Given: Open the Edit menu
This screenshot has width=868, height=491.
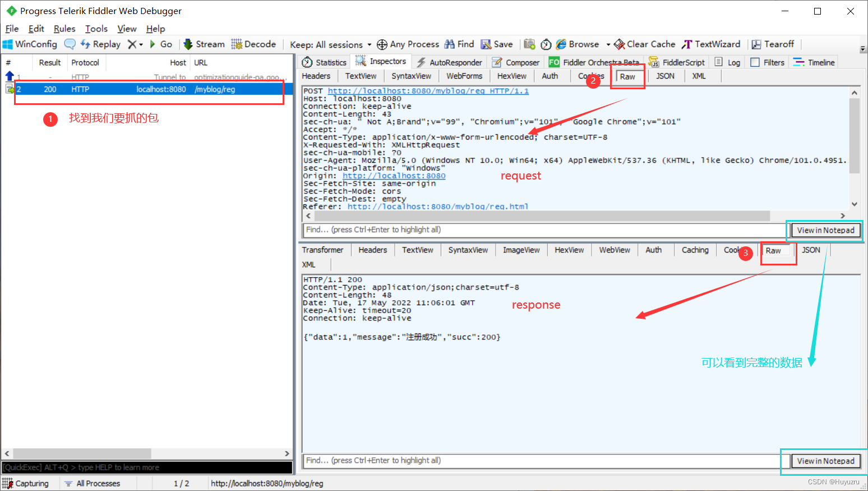Looking at the screenshot, I should pyautogui.click(x=36, y=29).
